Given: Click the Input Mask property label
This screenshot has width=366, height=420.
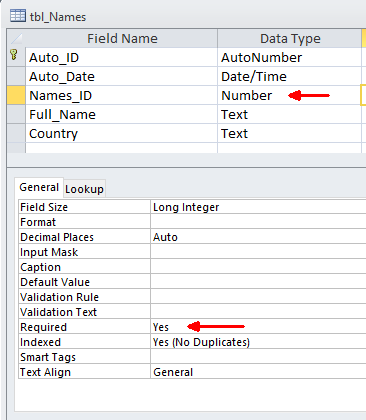Looking at the screenshot, I should (84, 252).
